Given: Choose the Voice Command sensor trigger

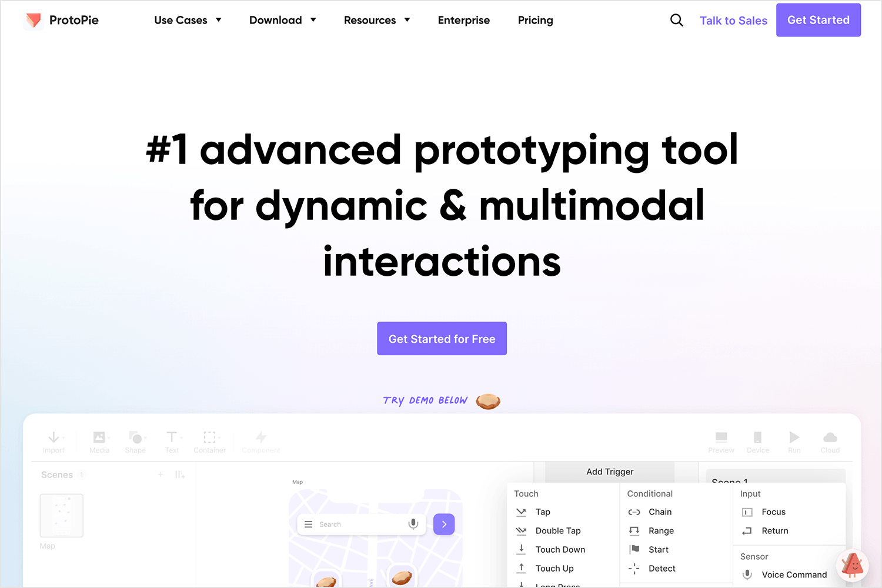Looking at the screenshot, I should [794, 575].
